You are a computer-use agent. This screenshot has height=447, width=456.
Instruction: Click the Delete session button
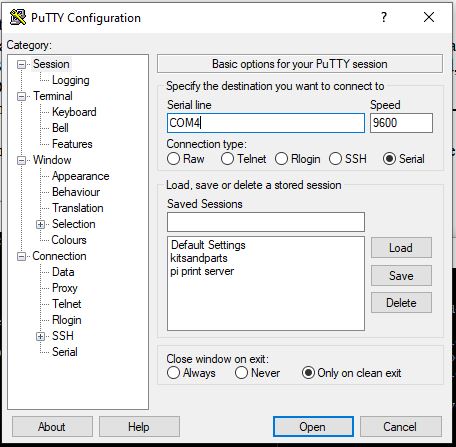click(x=401, y=303)
